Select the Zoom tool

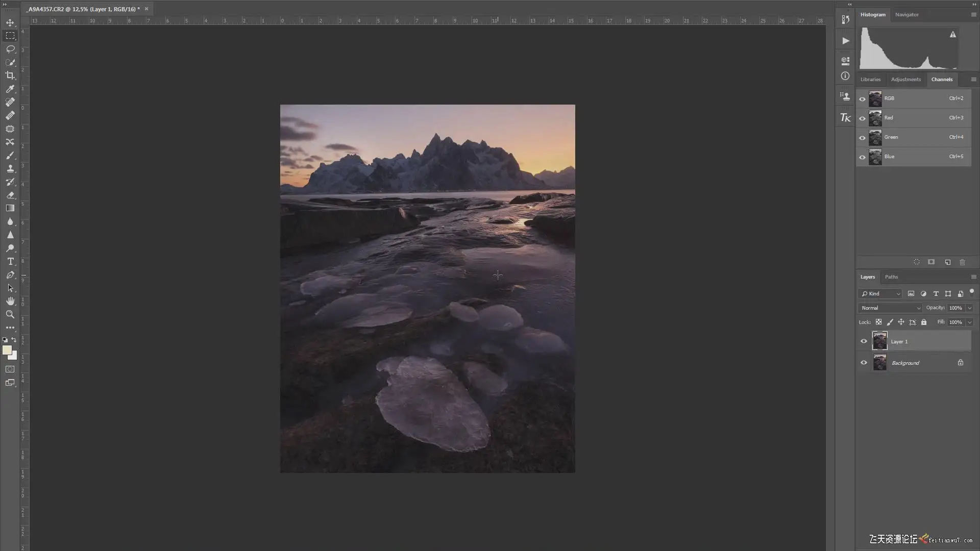[x=10, y=314]
